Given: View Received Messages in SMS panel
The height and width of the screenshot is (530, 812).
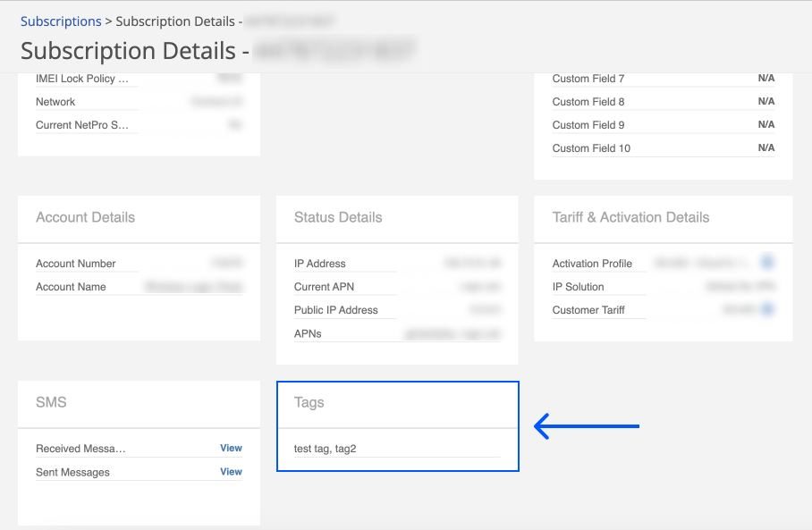Looking at the screenshot, I should pos(231,449).
